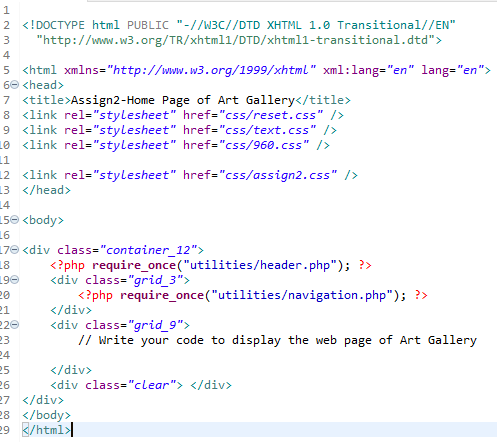Click the closing head tag

[46, 190]
